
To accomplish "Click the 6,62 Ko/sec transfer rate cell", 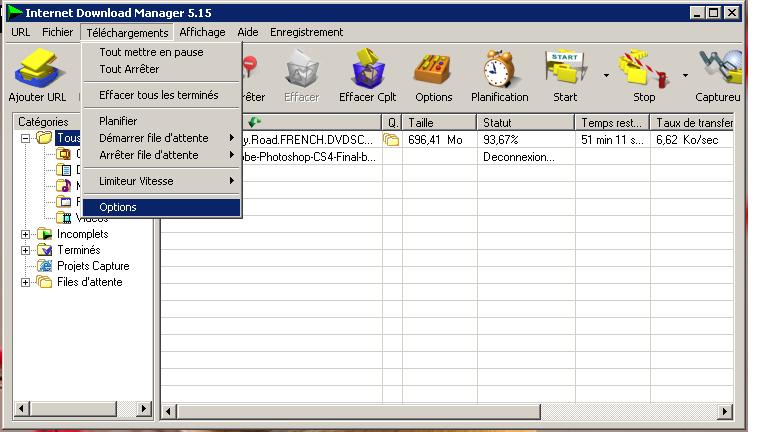I will pos(692,140).
